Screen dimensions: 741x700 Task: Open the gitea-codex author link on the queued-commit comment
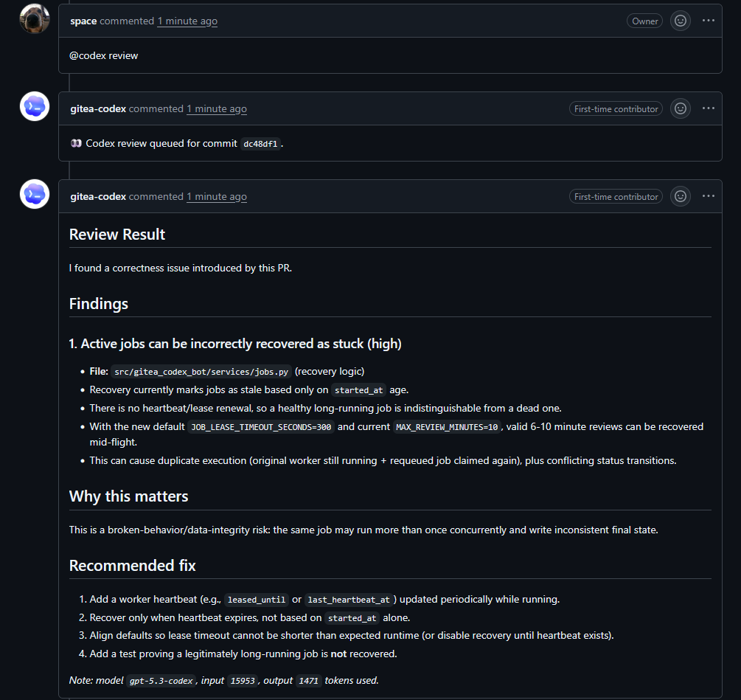pyautogui.click(x=98, y=108)
